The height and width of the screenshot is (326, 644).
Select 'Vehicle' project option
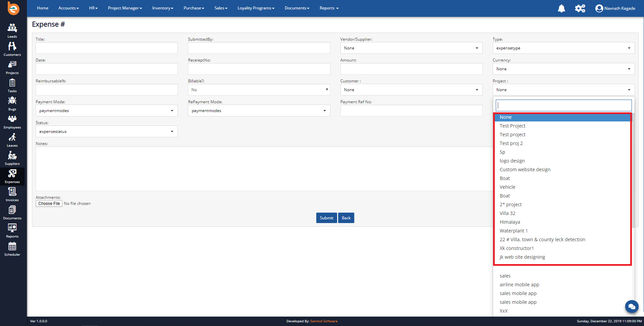coord(563,187)
